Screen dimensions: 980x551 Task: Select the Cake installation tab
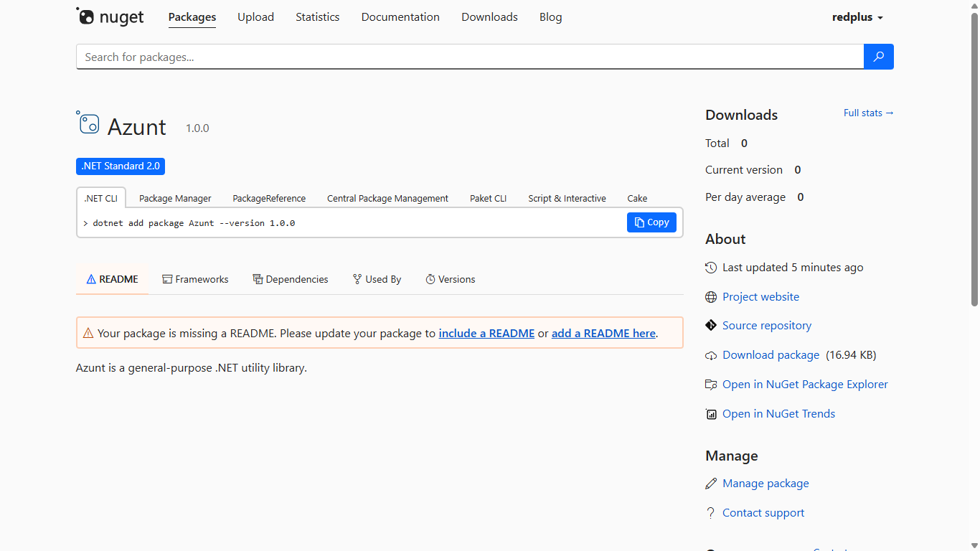(636, 198)
